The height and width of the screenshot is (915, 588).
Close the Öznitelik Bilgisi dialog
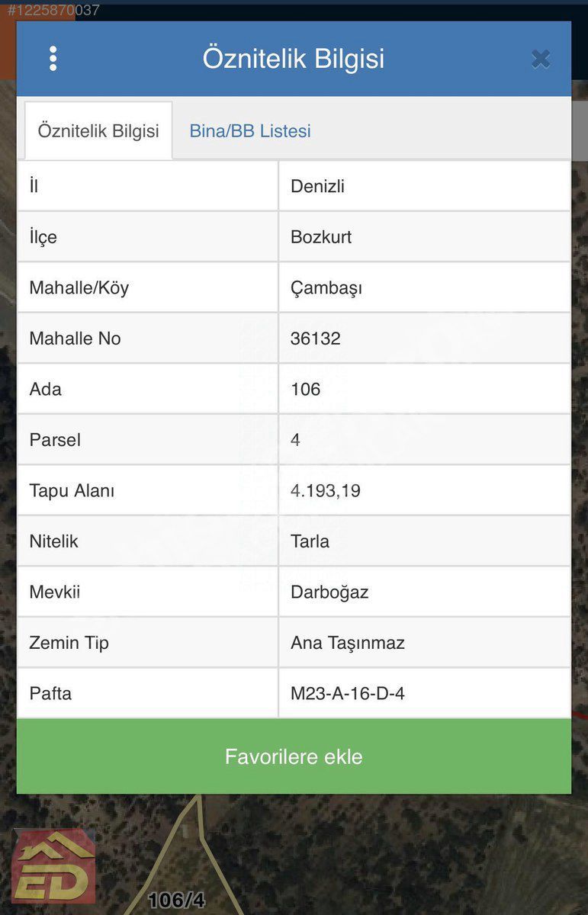click(541, 59)
